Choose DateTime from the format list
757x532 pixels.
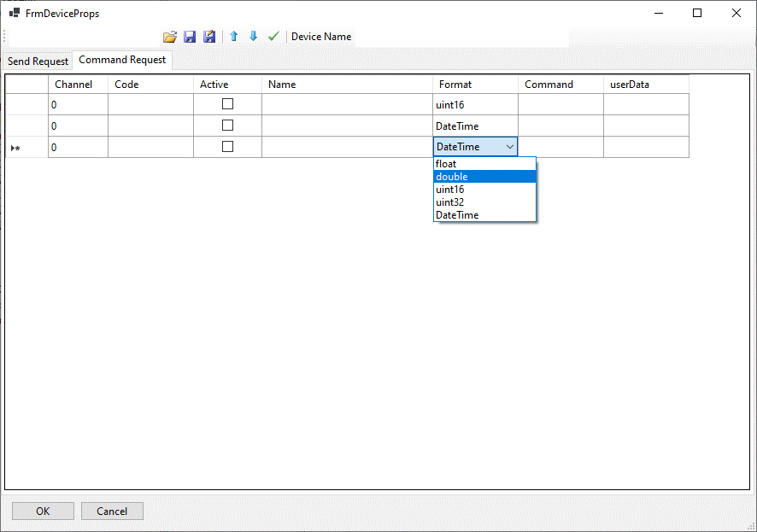coord(484,215)
